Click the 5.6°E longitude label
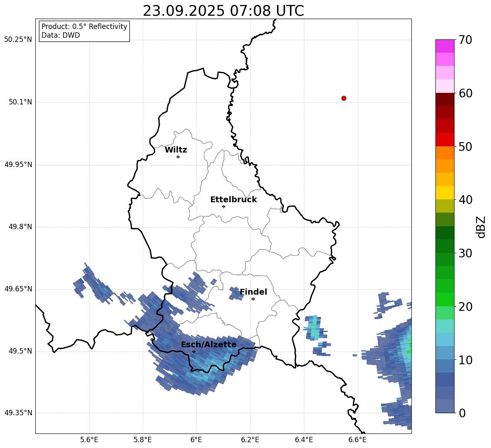491x448 pixels. [x=89, y=440]
